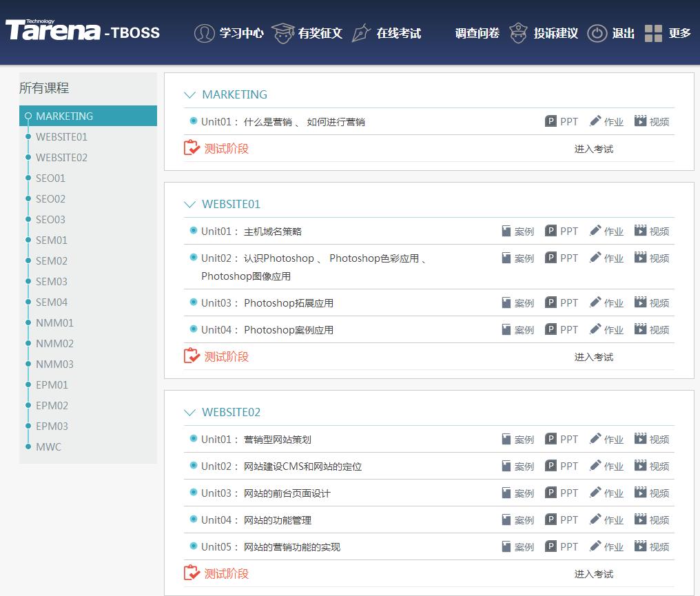
Task: Click the Tarena-TBOSS logo
Action: click(x=83, y=31)
